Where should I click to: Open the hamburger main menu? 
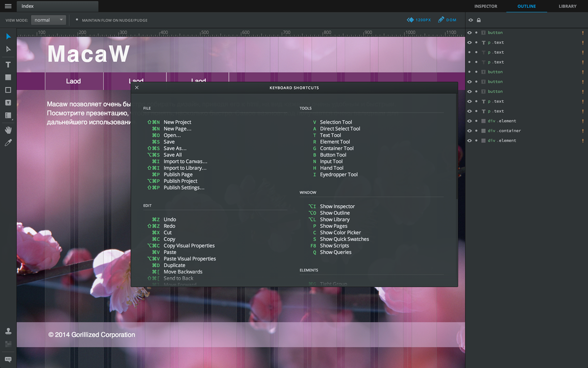tap(8, 6)
